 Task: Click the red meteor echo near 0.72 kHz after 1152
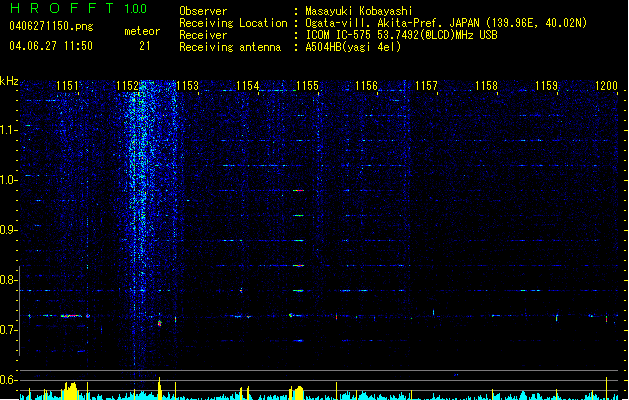click(160, 323)
